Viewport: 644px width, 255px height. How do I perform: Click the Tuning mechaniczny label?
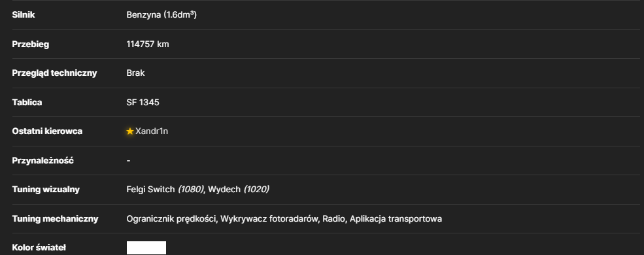(55, 219)
